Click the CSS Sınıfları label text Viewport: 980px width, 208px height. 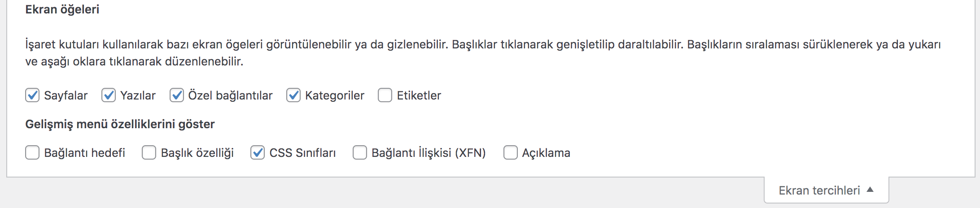click(302, 153)
